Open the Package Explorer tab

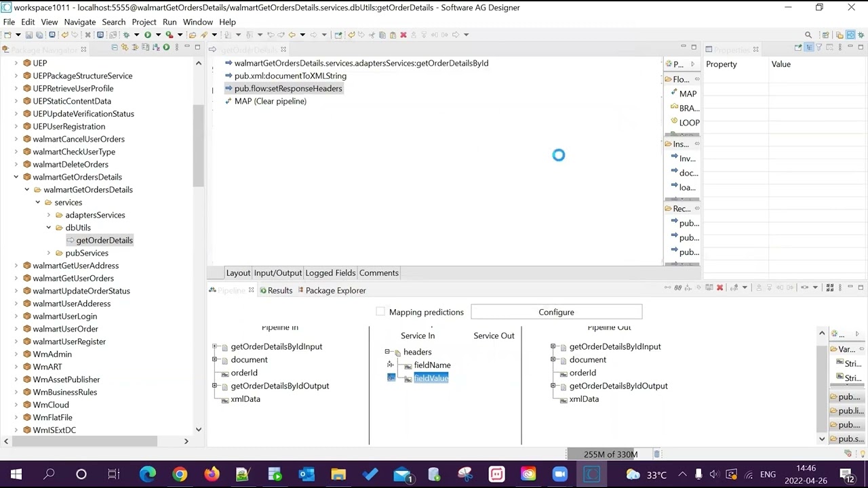tap(332, 290)
